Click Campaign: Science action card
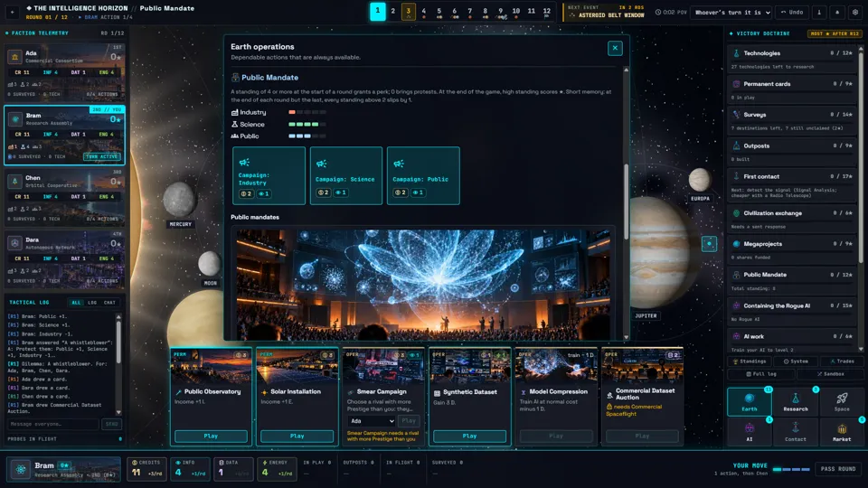 click(x=346, y=176)
